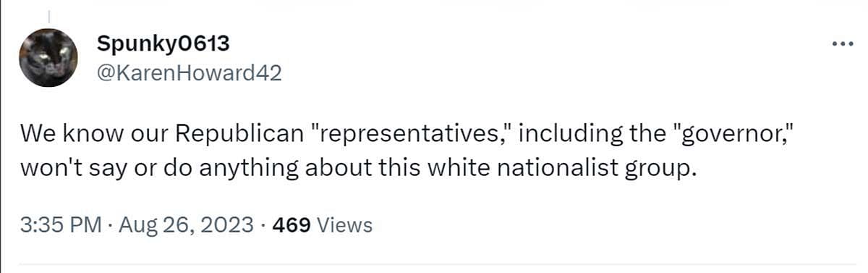
Task: Click the word Views
Action: 345,225
